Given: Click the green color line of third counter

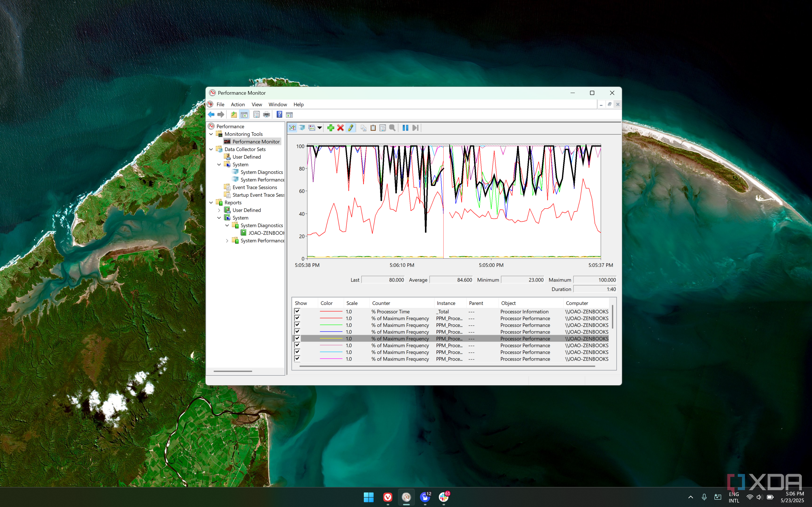Looking at the screenshot, I should (331, 325).
